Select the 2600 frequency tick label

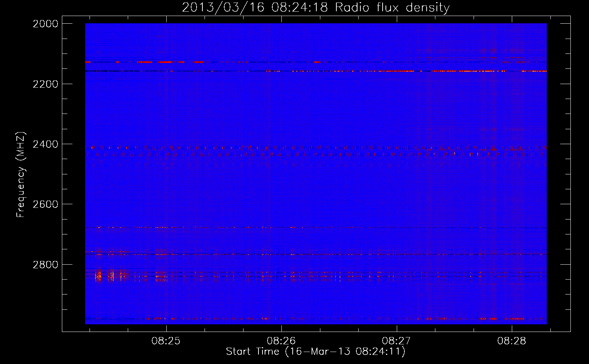tap(46, 204)
